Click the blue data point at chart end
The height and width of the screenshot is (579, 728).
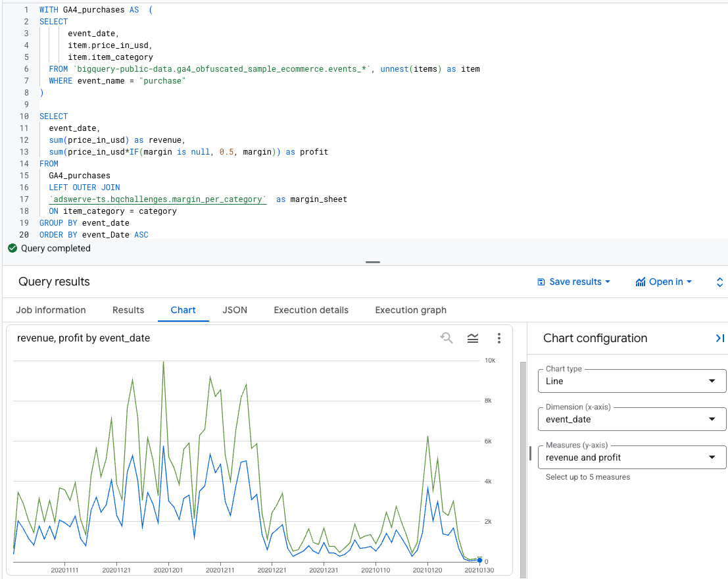tap(479, 561)
